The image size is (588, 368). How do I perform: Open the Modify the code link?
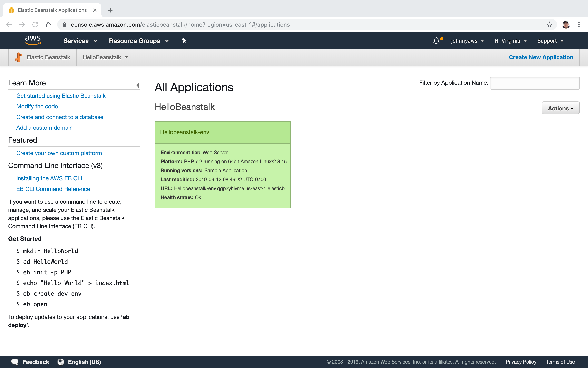(x=37, y=106)
